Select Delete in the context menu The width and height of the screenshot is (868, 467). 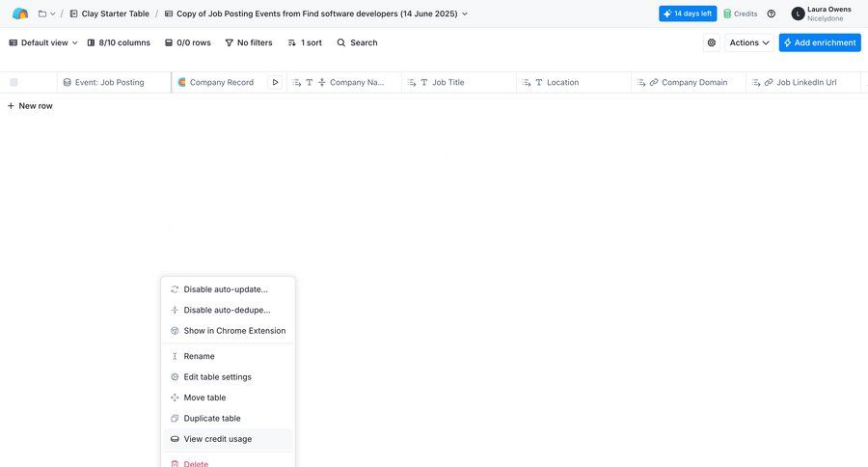coord(228,462)
